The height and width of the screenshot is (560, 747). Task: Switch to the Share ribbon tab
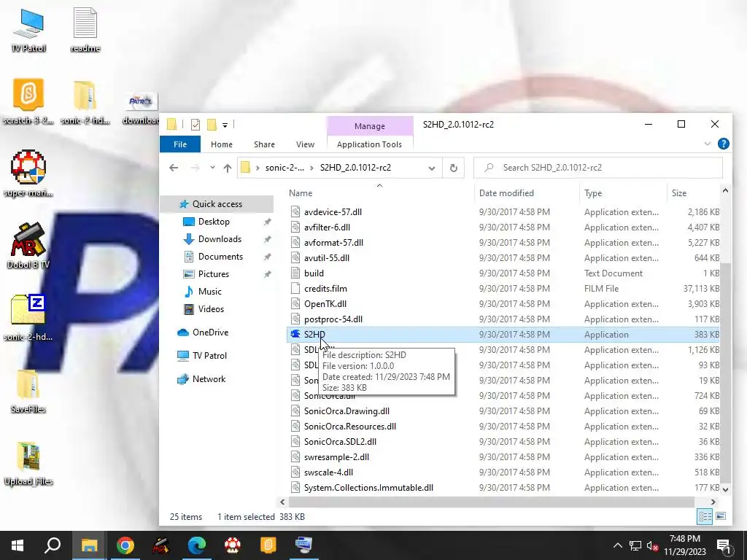click(x=264, y=144)
